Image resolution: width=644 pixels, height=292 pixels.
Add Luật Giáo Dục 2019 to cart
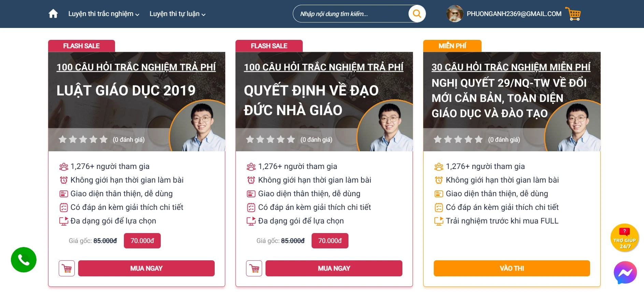(x=67, y=268)
